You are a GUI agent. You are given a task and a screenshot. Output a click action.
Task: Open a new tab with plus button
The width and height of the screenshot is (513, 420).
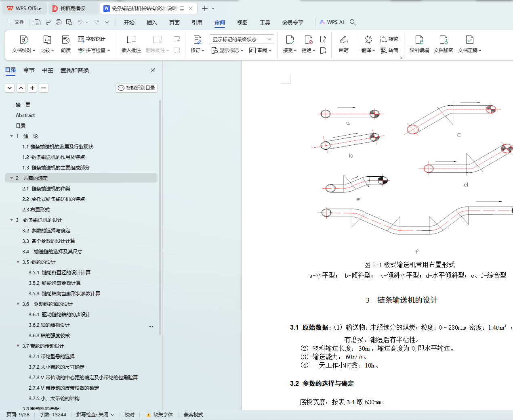205,8
